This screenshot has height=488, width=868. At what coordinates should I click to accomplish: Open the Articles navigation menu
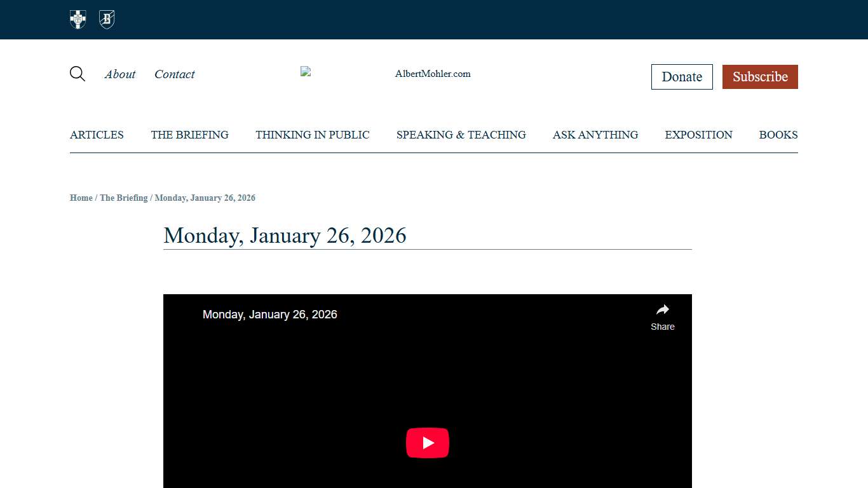click(97, 135)
